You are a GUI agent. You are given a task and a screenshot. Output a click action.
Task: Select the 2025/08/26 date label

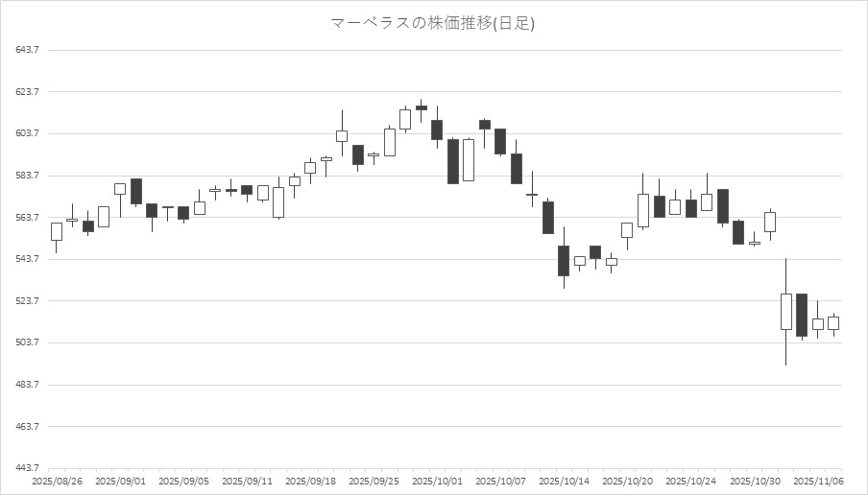[x=56, y=481]
